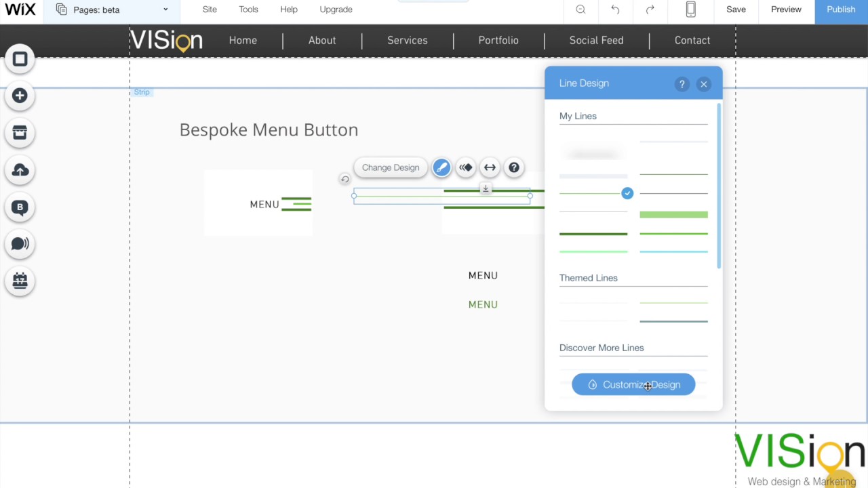The width and height of the screenshot is (868, 488).
Task: Open the Blog panel icon
Action: (x=20, y=207)
